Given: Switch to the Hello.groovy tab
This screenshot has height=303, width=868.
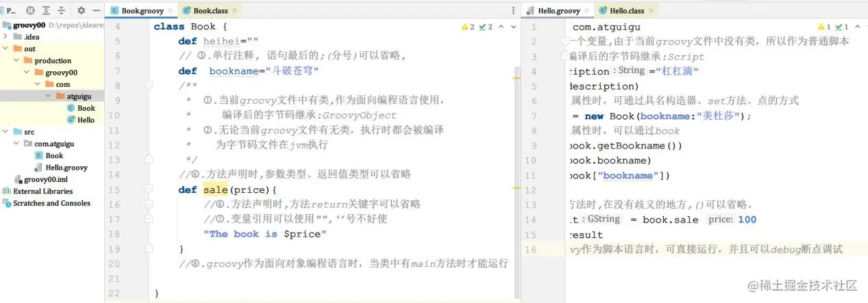Looking at the screenshot, I should point(559,11).
